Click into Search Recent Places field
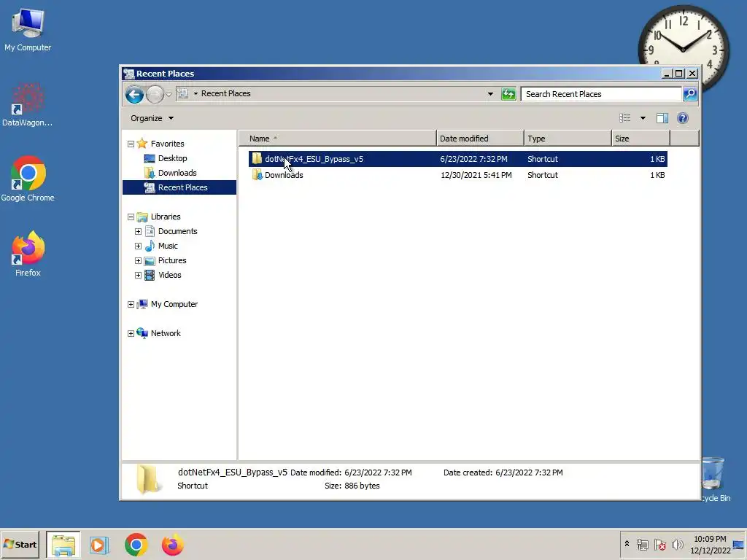 601,94
